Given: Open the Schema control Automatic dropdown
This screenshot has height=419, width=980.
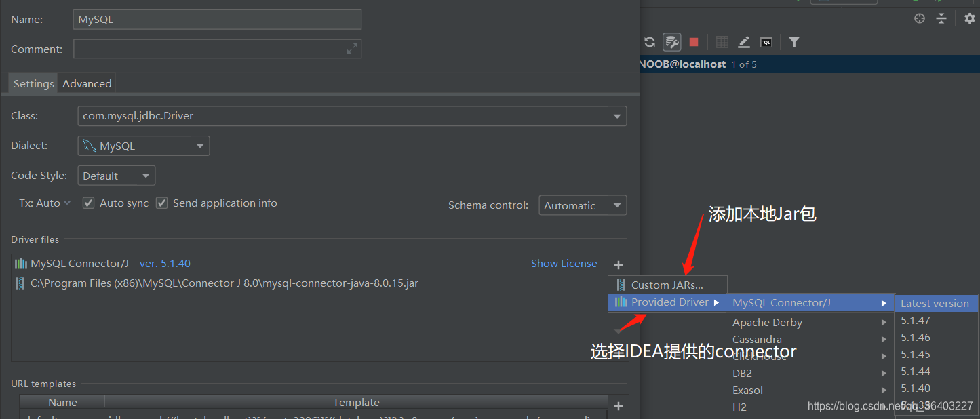Looking at the screenshot, I should [583, 205].
